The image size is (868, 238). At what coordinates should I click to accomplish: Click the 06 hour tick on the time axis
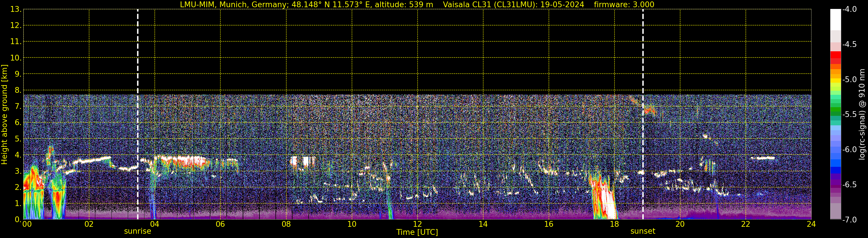point(220,224)
